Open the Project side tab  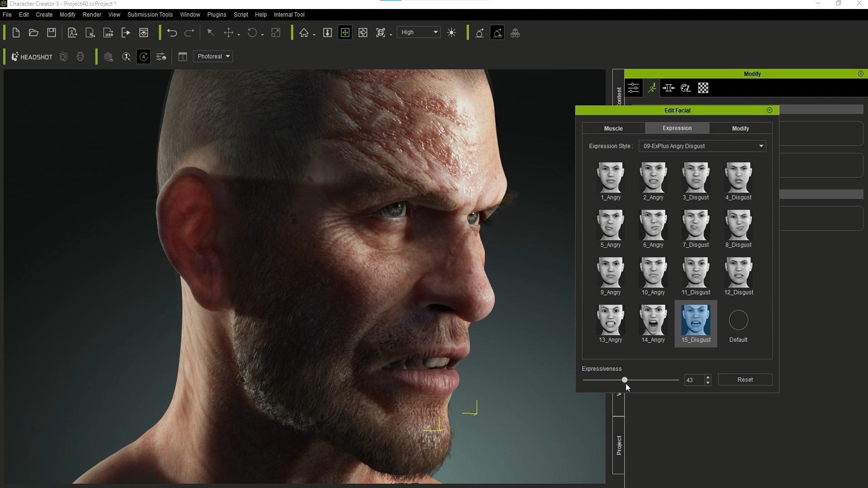(x=619, y=445)
